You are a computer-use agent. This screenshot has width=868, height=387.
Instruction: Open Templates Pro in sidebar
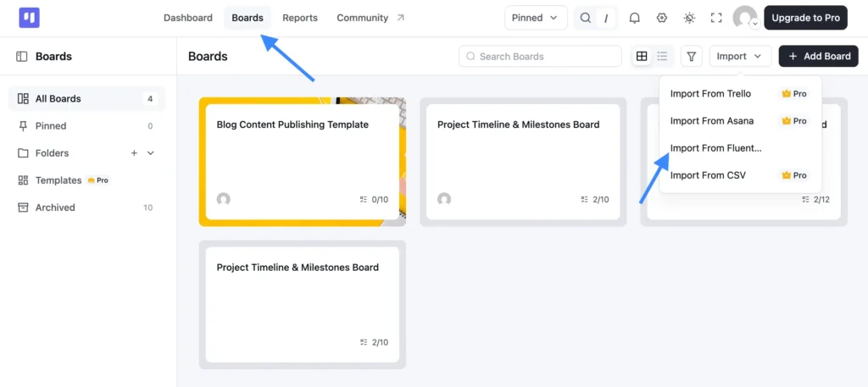point(87,180)
